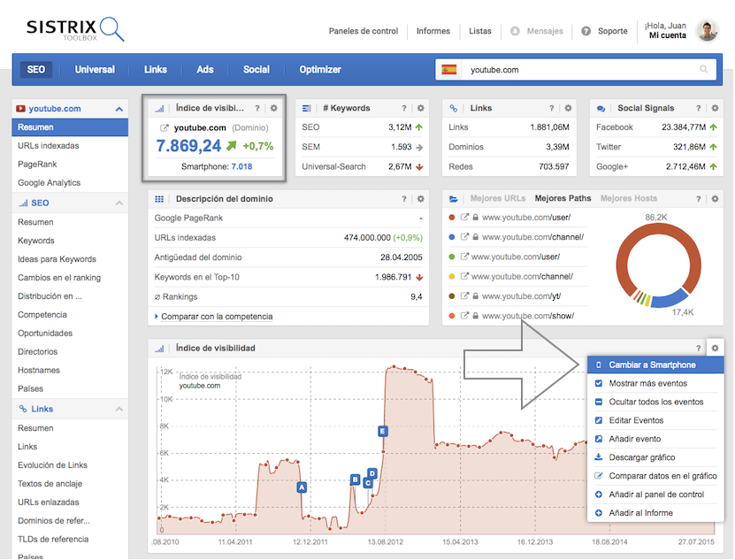Open the Soporte help icon
Viewport: 735px width, 560px height.
click(x=586, y=31)
